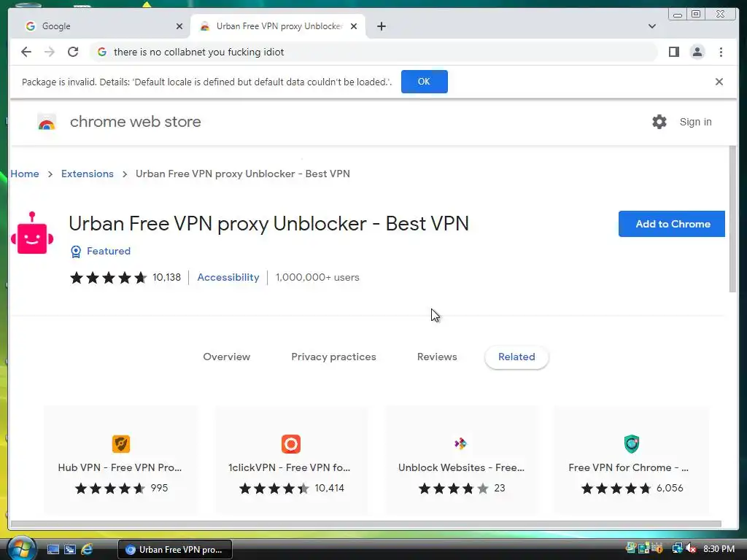Expand the tab search dropdown arrow
The width and height of the screenshot is (747, 560).
click(652, 26)
